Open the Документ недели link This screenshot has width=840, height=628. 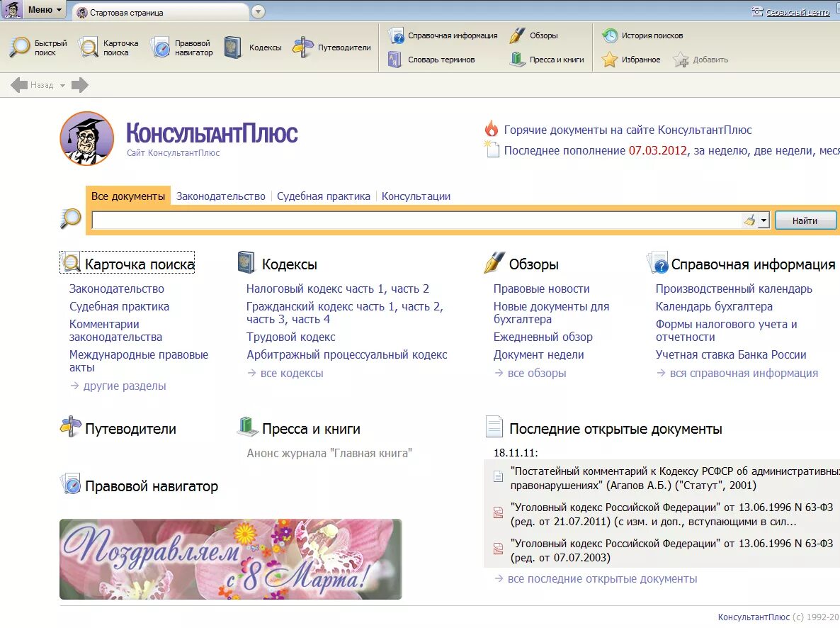[539, 354]
